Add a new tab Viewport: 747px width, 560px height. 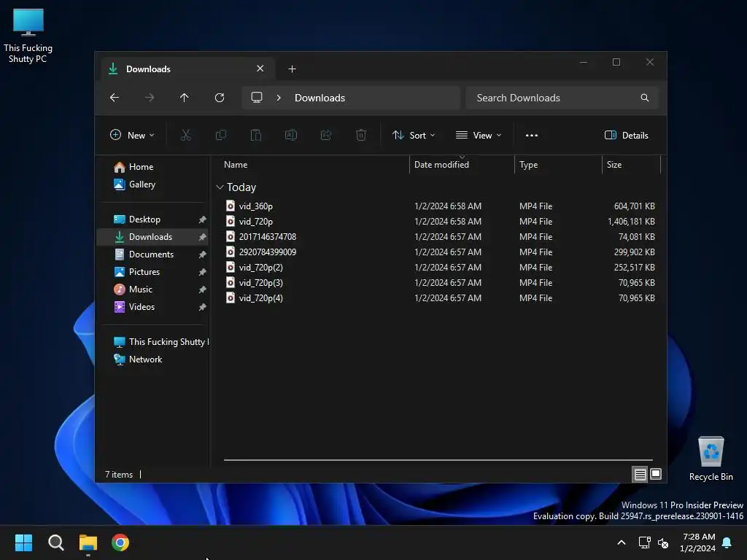(x=292, y=69)
